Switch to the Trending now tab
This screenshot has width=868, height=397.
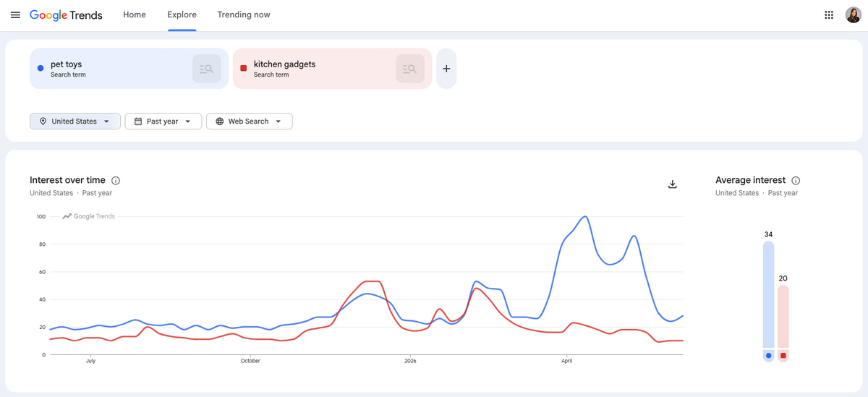pos(244,15)
